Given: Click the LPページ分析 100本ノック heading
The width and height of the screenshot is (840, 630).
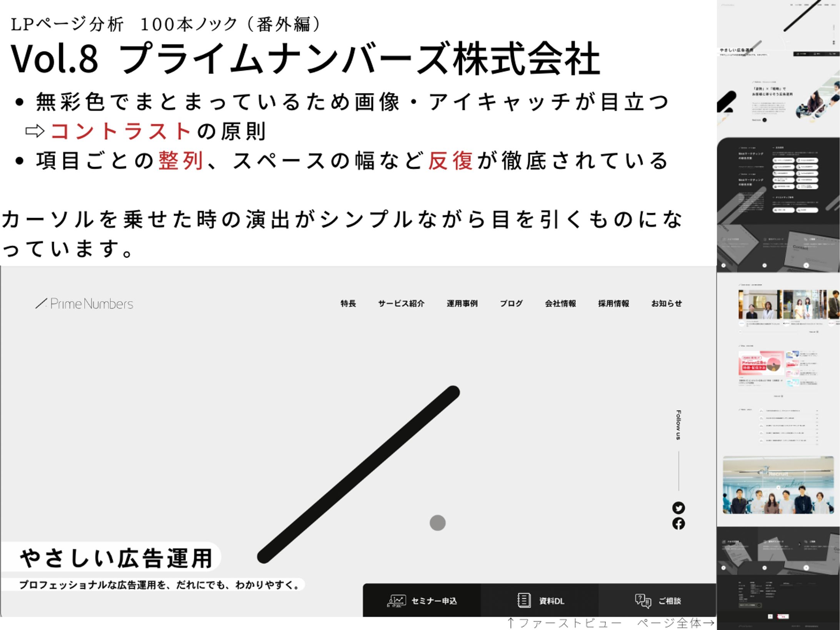Looking at the screenshot, I should pos(166,24).
